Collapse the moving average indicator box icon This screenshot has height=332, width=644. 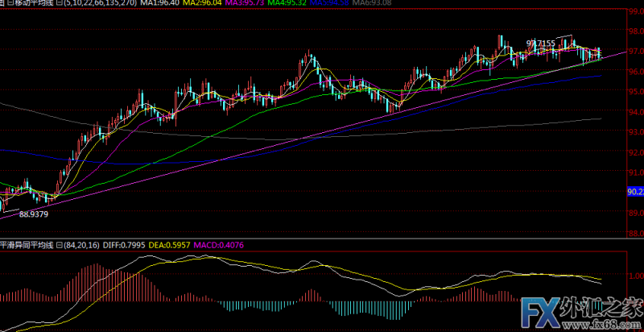59,2
